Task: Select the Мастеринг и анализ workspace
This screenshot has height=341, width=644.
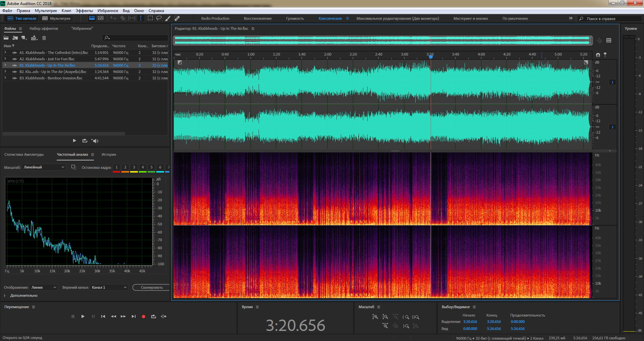Action: 471,18
